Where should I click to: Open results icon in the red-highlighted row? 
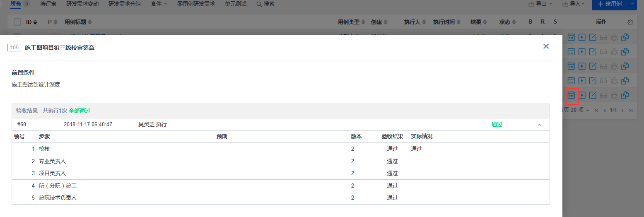click(x=571, y=95)
